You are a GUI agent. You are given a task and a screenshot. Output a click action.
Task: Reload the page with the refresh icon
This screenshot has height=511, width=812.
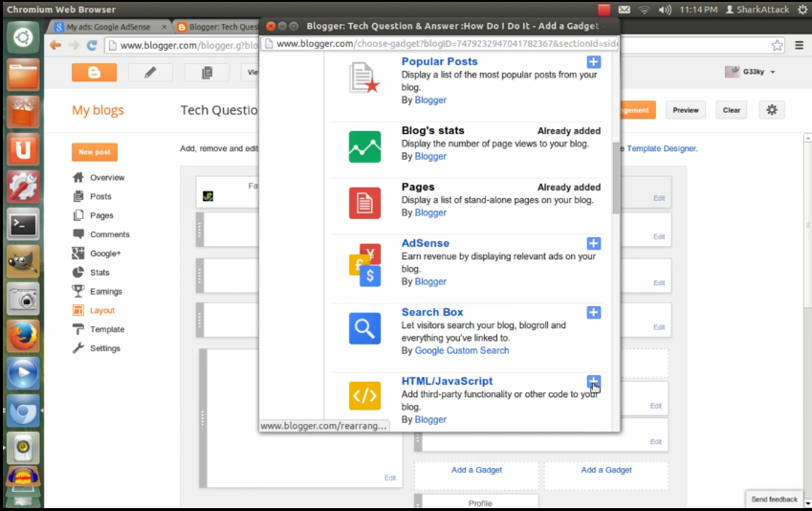[92, 46]
